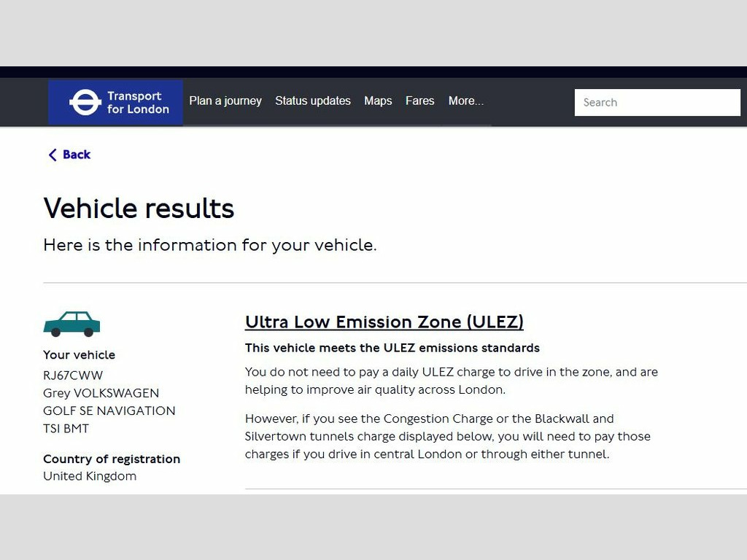The image size is (747, 560).
Task: Select Fares in the top navigation
Action: [419, 101]
